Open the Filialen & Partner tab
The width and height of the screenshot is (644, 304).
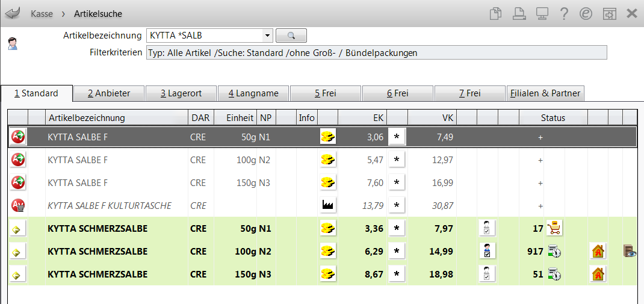click(545, 93)
